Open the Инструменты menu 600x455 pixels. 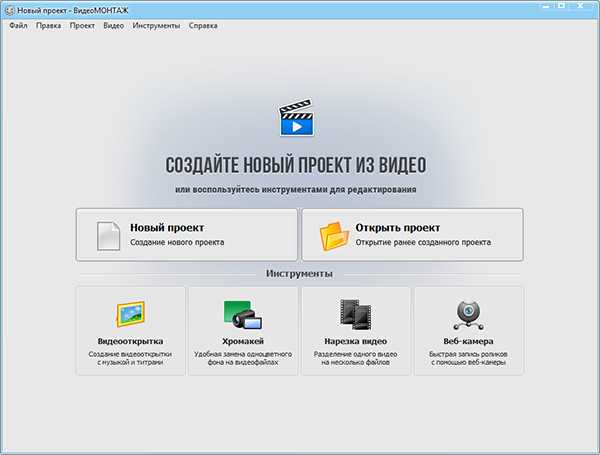pyautogui.click(x=156, y=26)
